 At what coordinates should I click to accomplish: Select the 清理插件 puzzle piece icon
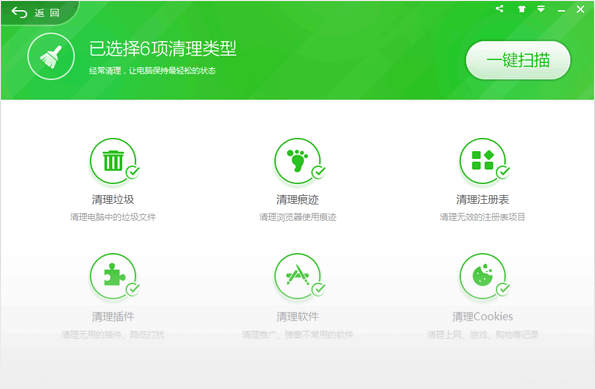[x=113, y=276]
